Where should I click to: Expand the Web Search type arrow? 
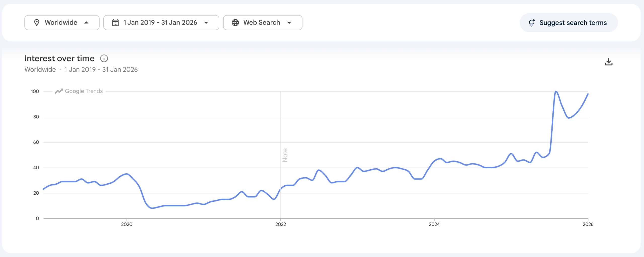pos(289,23)
